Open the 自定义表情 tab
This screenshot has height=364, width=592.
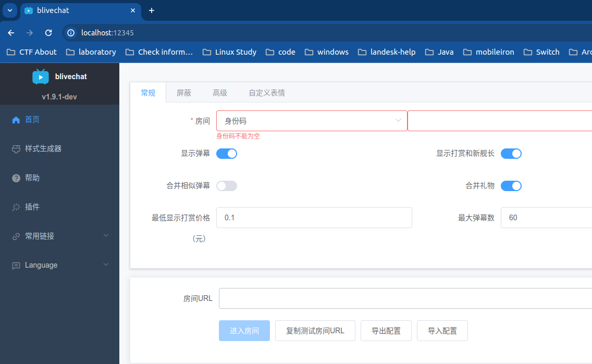(x=267, y=93)
